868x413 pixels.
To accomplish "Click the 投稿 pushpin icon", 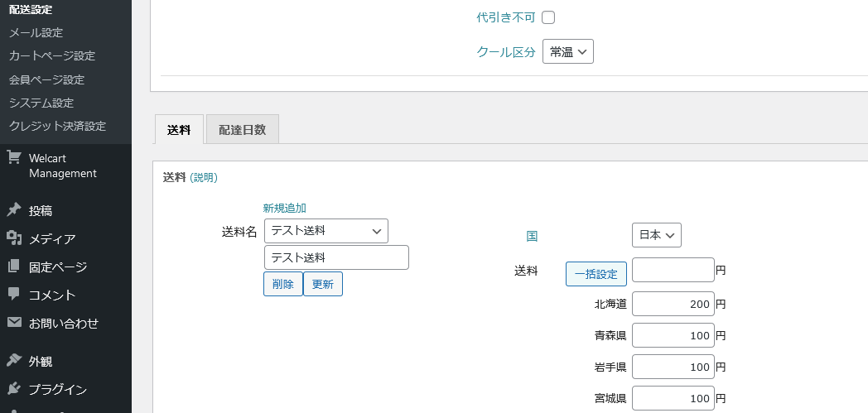I will pos(14,210).
